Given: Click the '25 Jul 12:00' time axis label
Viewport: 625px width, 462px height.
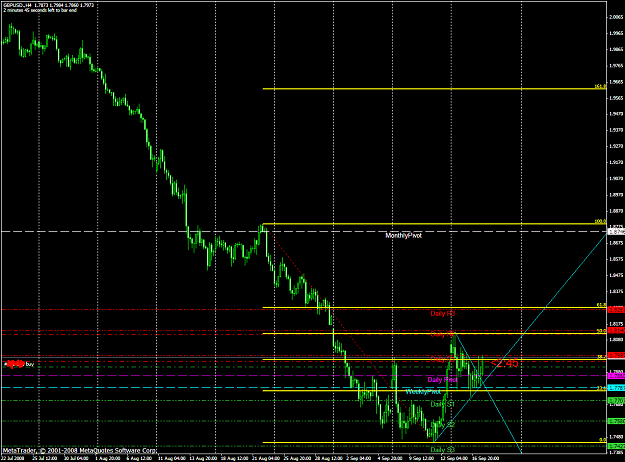Looking at the screenshot, I should [x=45, y=458].
